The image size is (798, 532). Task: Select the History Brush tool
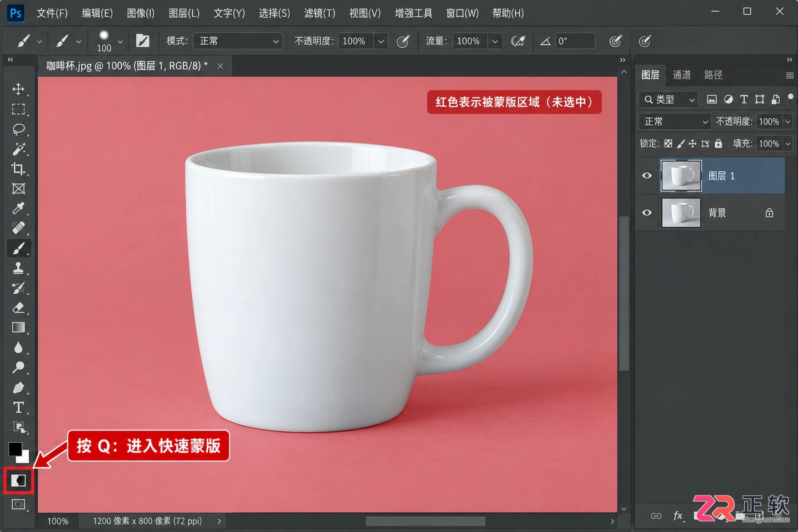point(18,288)
